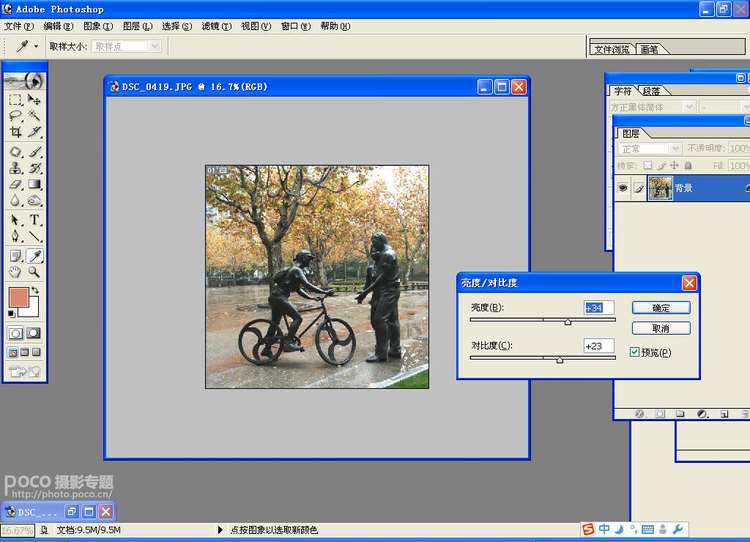Screen dimensions: 750x542
Task: Jump to ImageReady from toolbox bottom
Action: (x=24, y=371)
